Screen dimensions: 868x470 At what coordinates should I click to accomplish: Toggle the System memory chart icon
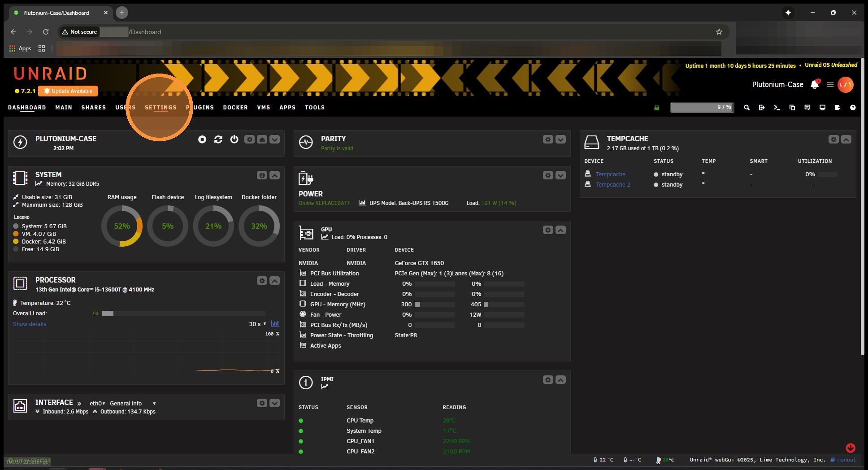(39, 184)
